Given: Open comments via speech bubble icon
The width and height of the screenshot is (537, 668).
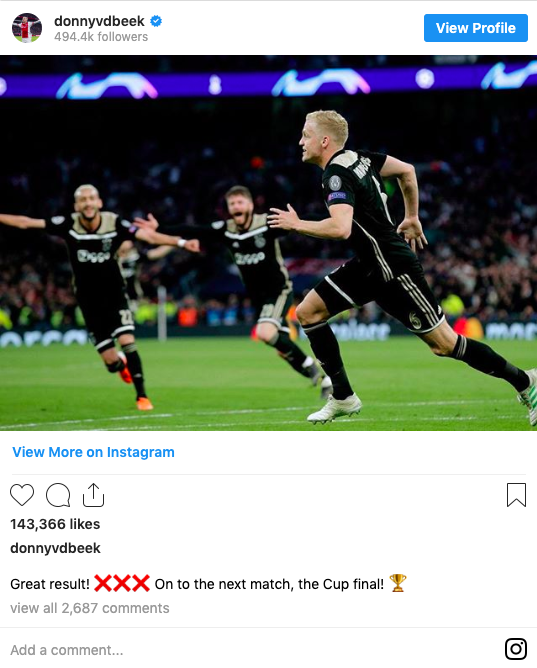Looking at the screenshot, I should (58, 495).
